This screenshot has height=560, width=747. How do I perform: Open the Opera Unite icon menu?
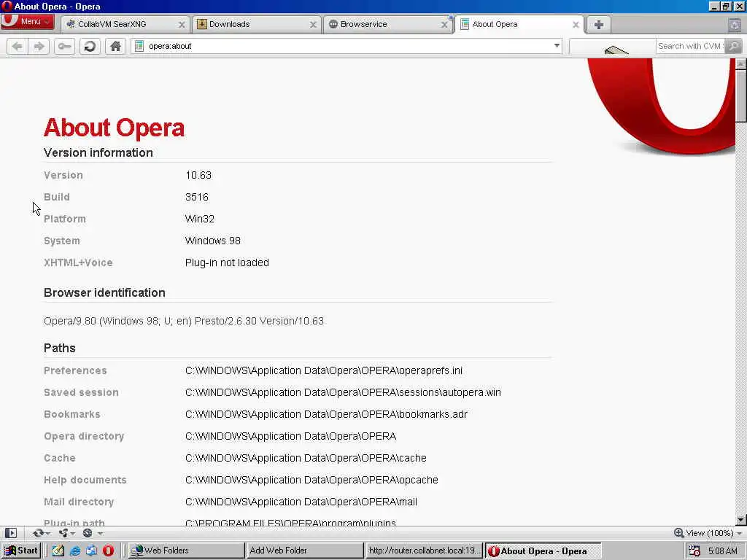click(x=66, y=533)
